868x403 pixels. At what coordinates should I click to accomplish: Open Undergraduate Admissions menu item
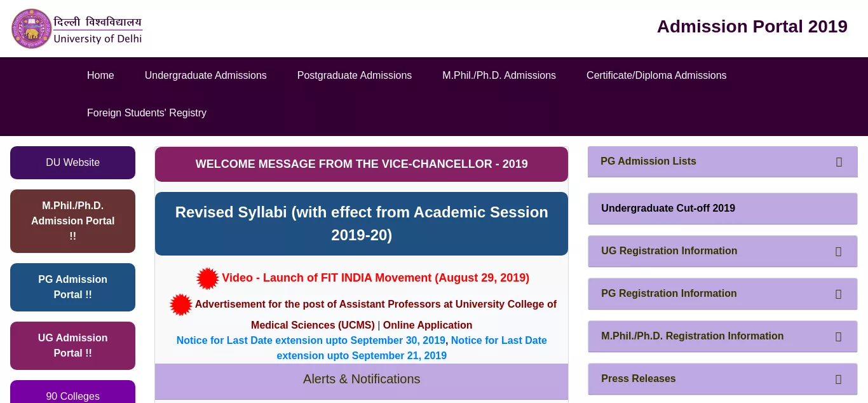coord(206,76)
